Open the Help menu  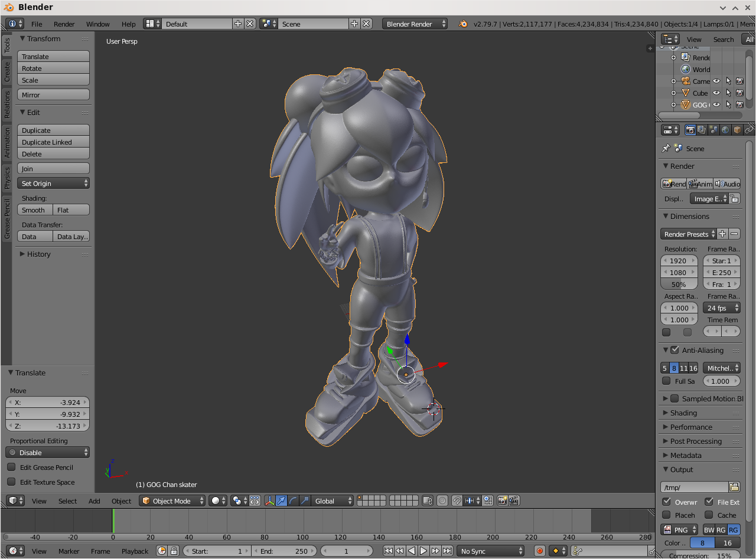tap(128, 24)
